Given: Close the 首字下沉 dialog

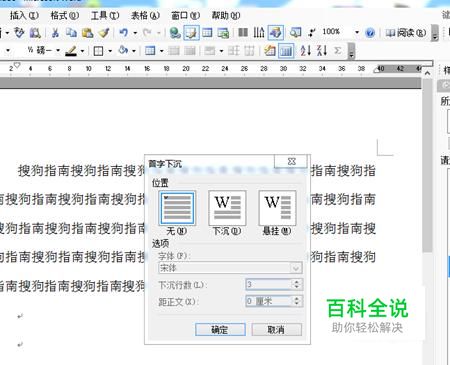Looking at the screenshot, I should 291,161.
